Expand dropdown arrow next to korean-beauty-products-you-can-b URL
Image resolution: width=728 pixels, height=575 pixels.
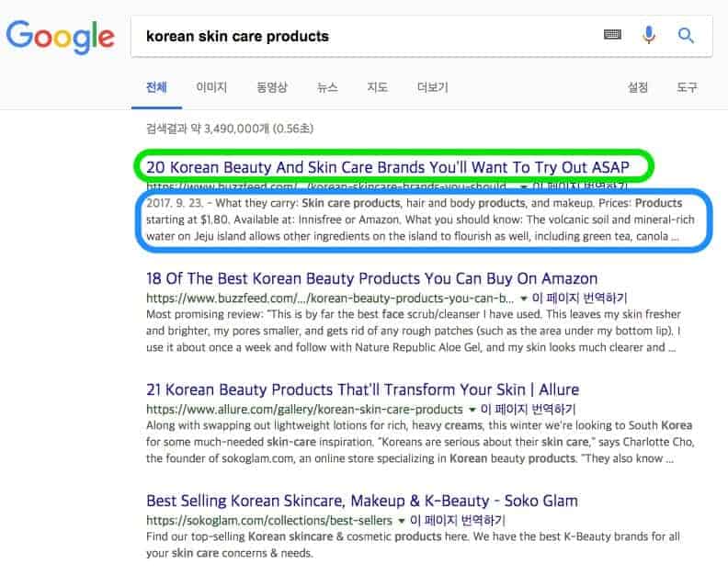click(523, 299)
